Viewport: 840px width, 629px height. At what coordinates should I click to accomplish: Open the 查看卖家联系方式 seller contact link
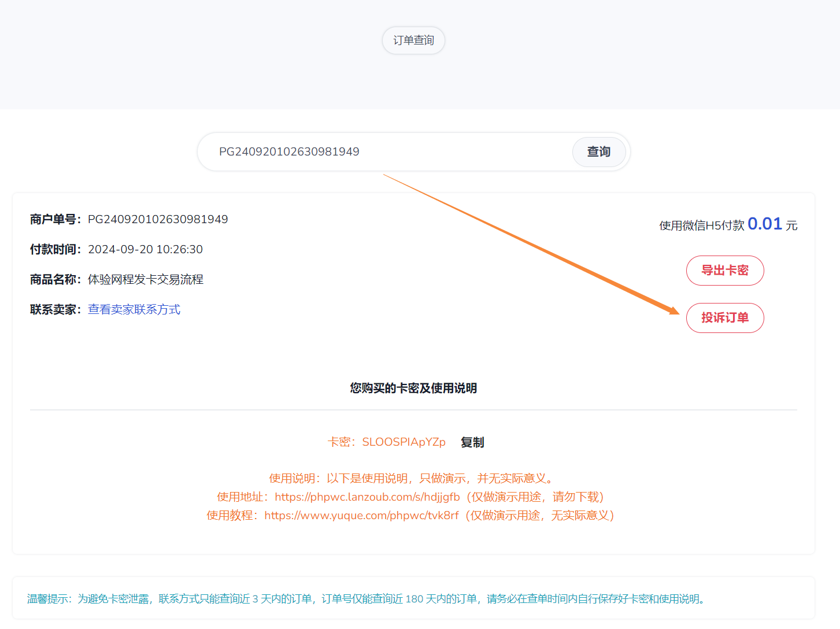(134, 310)
